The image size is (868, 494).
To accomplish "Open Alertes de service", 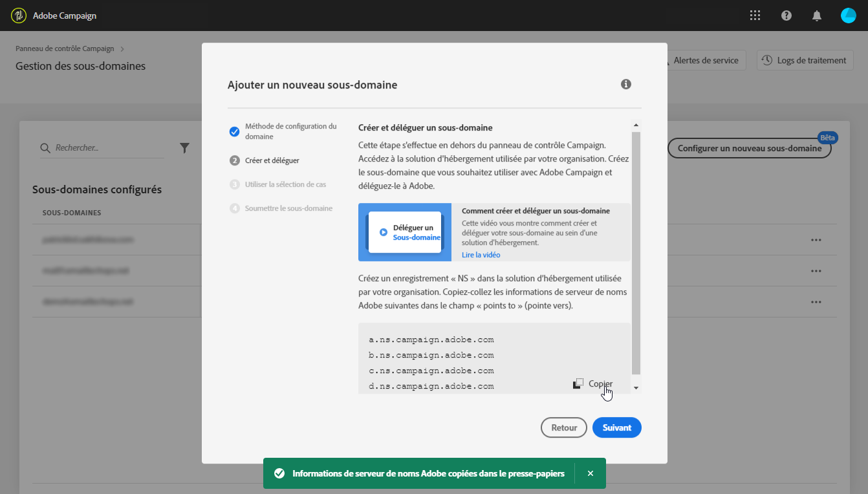I will [x=704, y=60].
